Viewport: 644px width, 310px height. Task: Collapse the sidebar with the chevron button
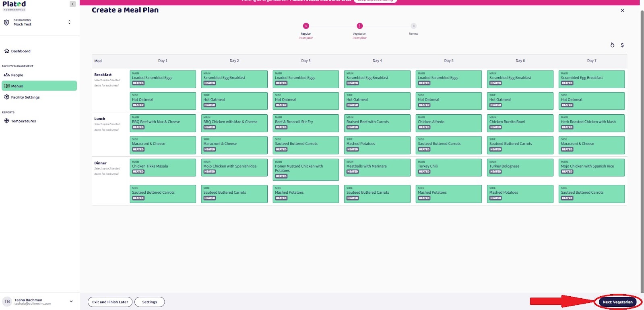pos(72,4)
